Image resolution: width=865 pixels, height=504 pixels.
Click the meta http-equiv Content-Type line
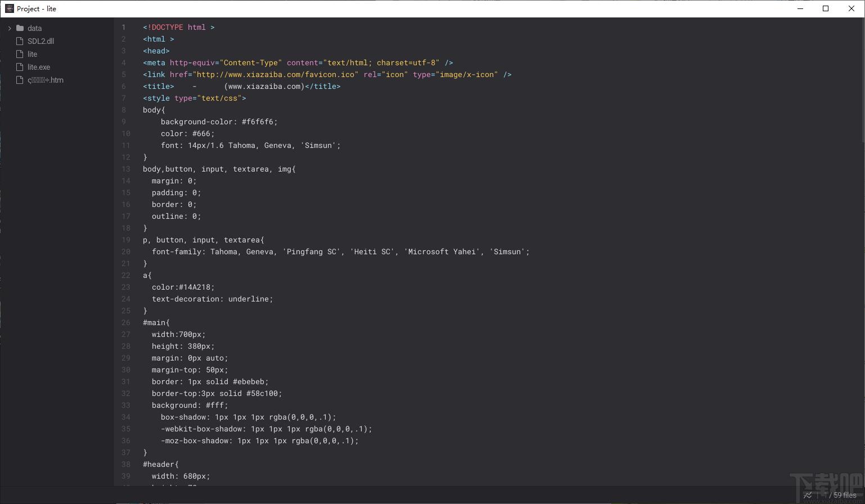(298, 62)
